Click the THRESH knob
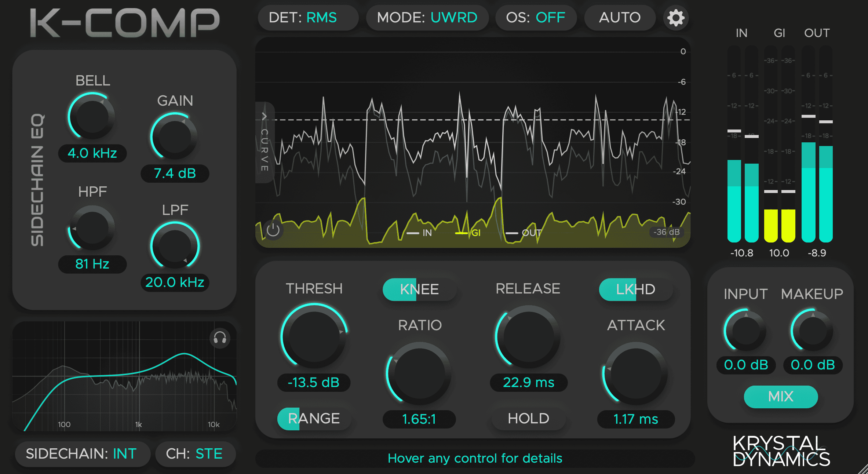The image size is (868, 474). 314,336
